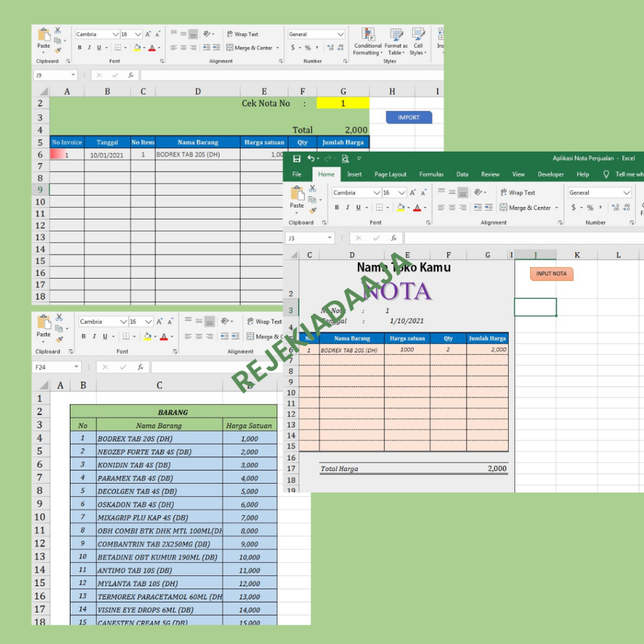This screenshot has width=644, height=644.
Task: Click Format Painter in Barang window
Action: coord(59,340)
